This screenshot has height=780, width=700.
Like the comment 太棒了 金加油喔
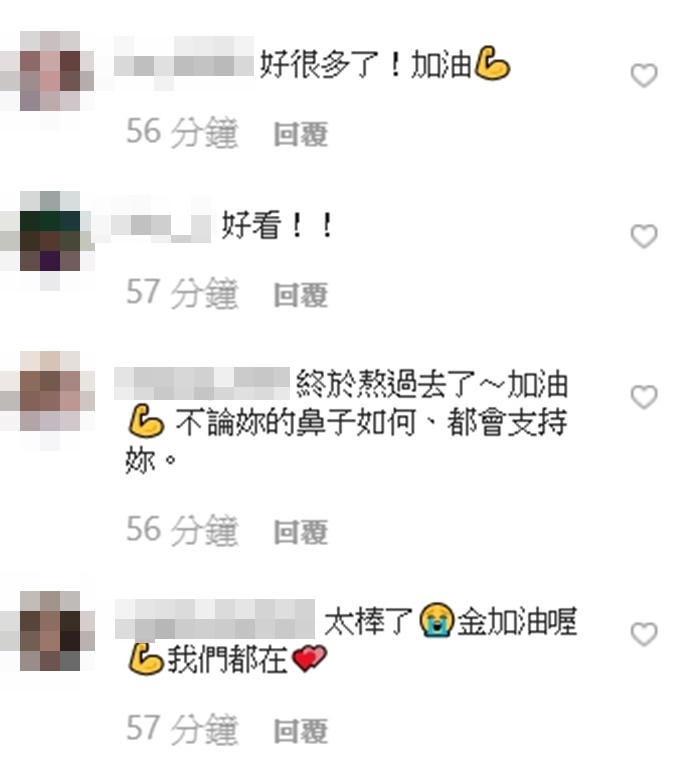coord(644,634)
